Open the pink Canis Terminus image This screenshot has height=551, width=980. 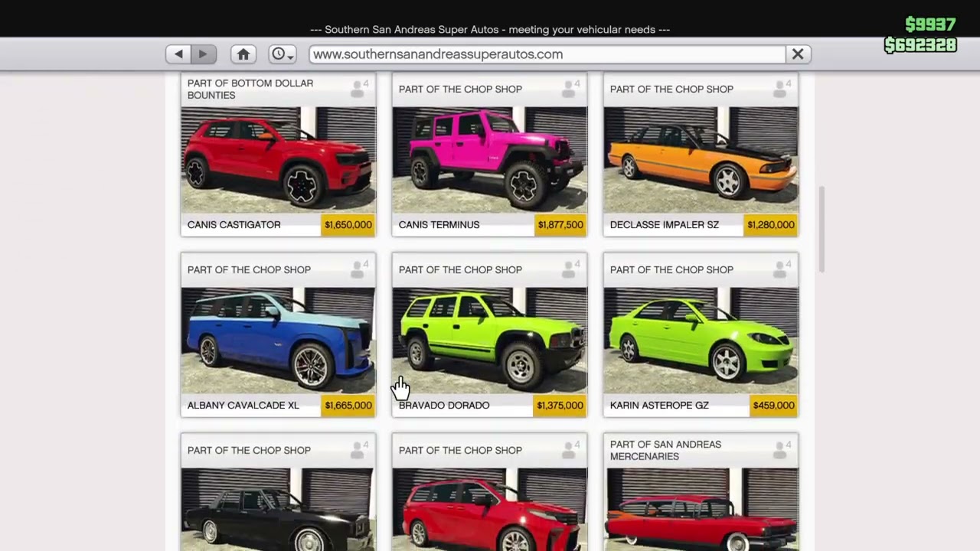pyautogui.click(x=489, y=160)
